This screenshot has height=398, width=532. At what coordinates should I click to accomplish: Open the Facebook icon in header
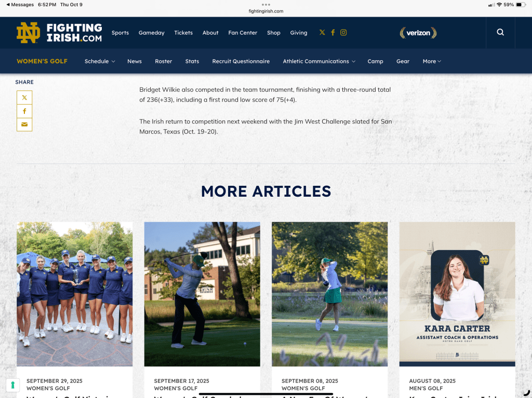pos(332,32)
